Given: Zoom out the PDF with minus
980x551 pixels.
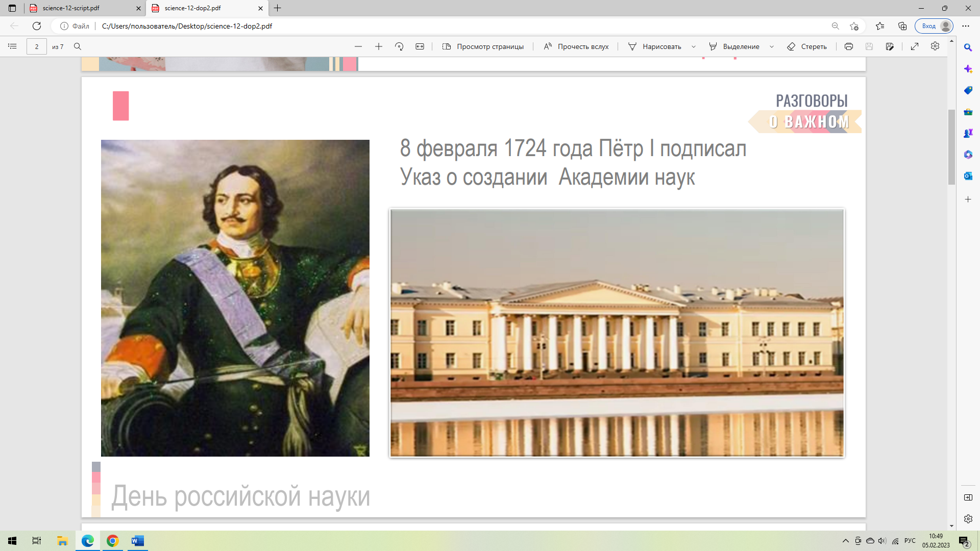Looking at the screenshot, I should click(358, 46).
